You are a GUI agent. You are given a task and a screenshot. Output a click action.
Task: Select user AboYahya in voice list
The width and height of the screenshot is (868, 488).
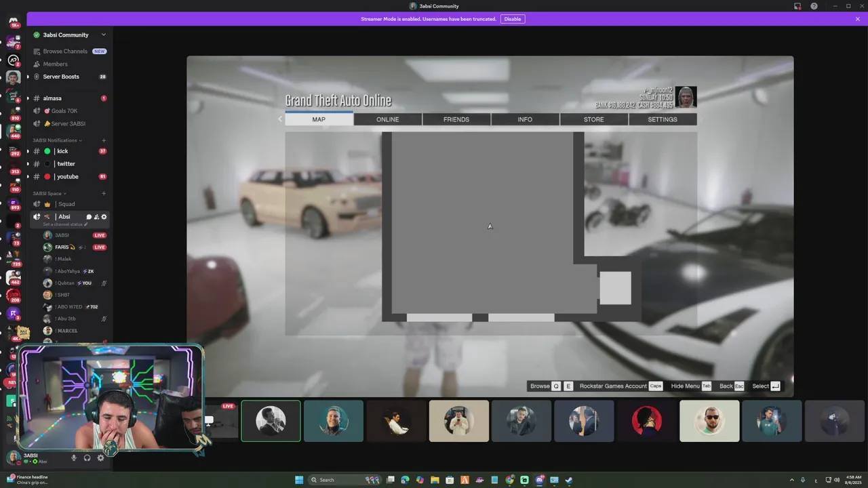pos(74,271)
